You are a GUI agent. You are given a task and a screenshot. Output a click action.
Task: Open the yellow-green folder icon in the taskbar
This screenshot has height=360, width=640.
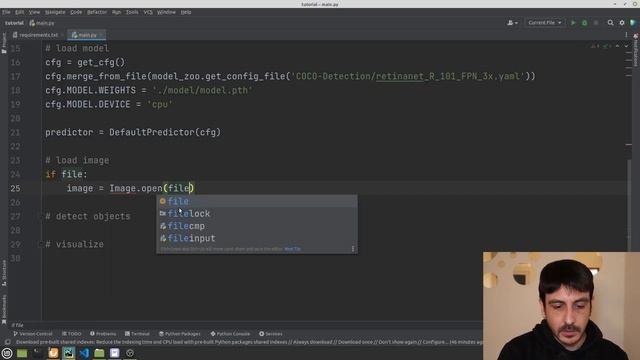click(99, 353)
